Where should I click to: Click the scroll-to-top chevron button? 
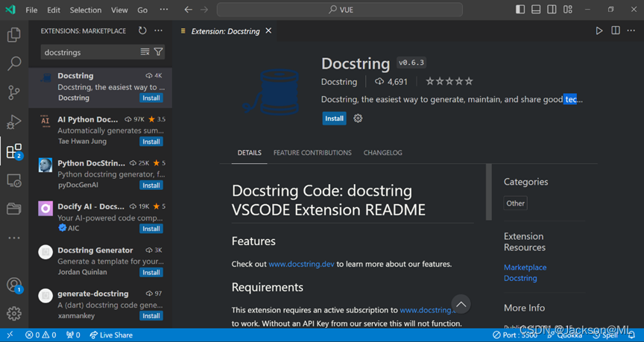(x=461, y=304)
